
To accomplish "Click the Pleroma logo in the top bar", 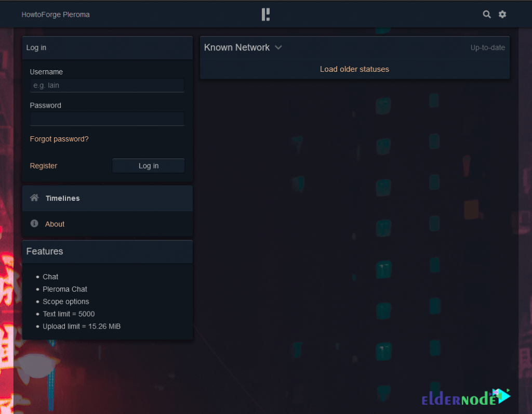I will pyautogui.click(x=265, y=15).
